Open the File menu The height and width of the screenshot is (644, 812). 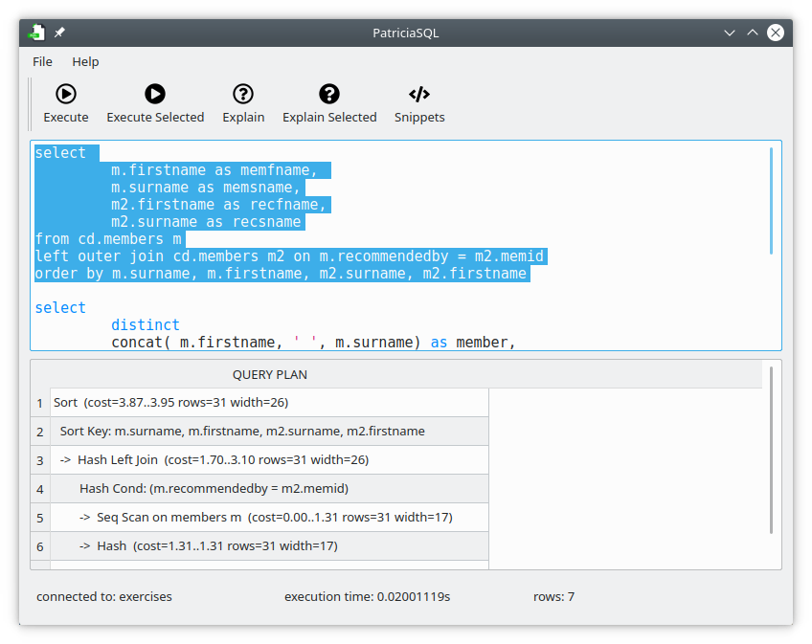[x=42, y=61]
